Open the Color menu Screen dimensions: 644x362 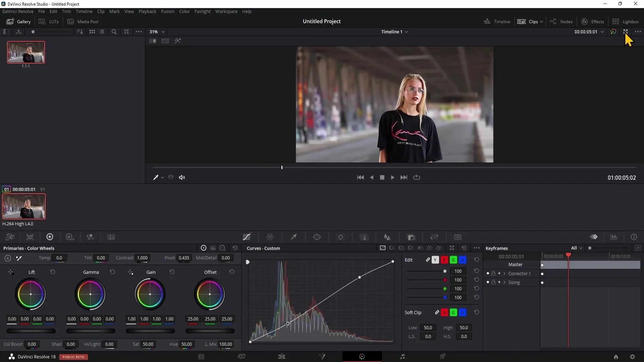[185, 11]
